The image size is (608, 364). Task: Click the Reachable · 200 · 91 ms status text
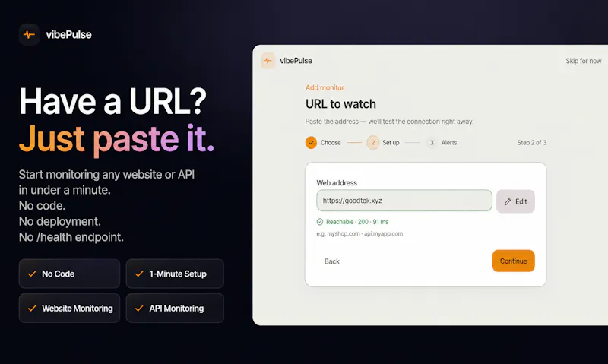click(x=357, y=222)
